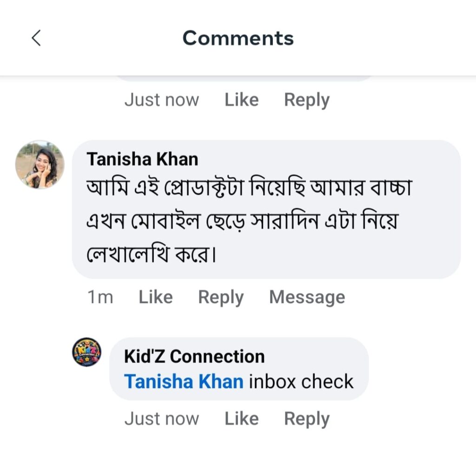Tap the Comments header title
Image resolution: width=476 pixels, height=455 pixels.
click(238, 38)
